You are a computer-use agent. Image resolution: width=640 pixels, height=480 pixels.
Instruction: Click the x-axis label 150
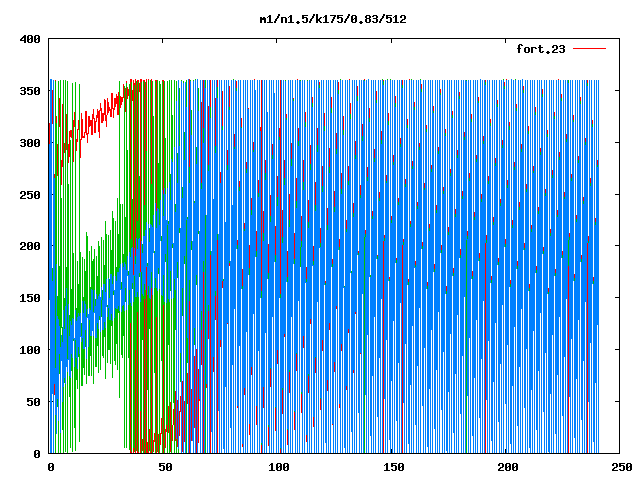(x=393, y=467)
